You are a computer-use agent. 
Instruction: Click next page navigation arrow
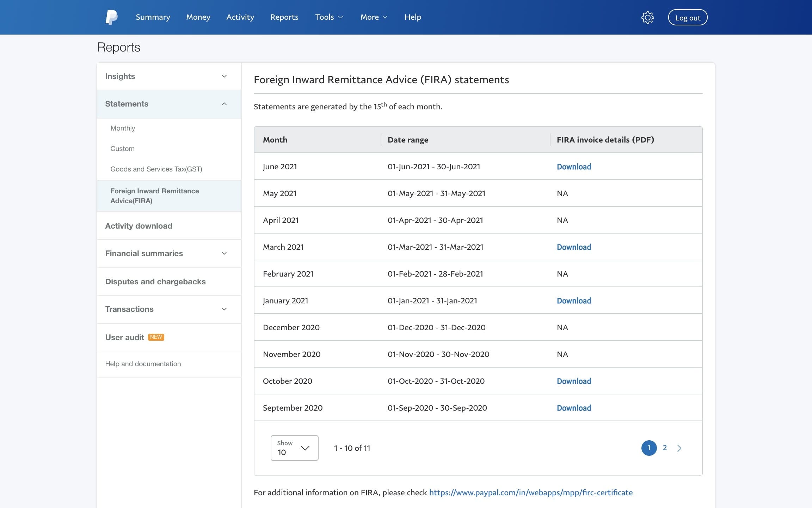coord(679,448)
